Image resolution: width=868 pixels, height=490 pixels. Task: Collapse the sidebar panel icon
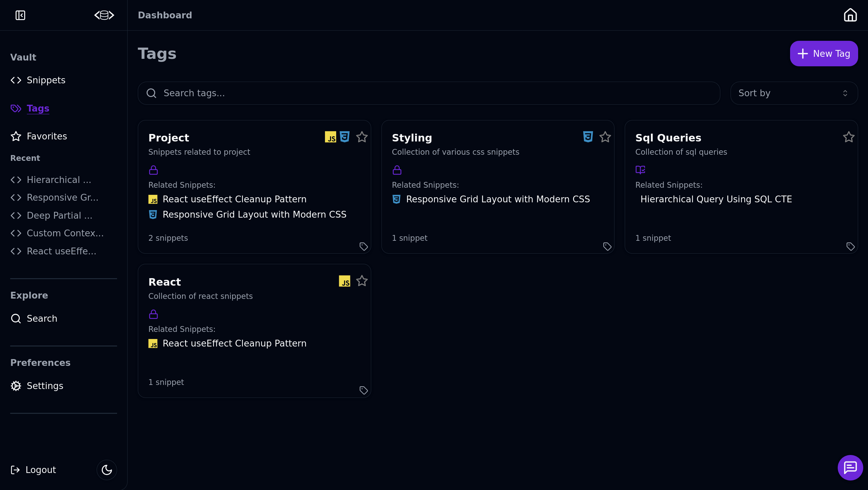point(20,15)
